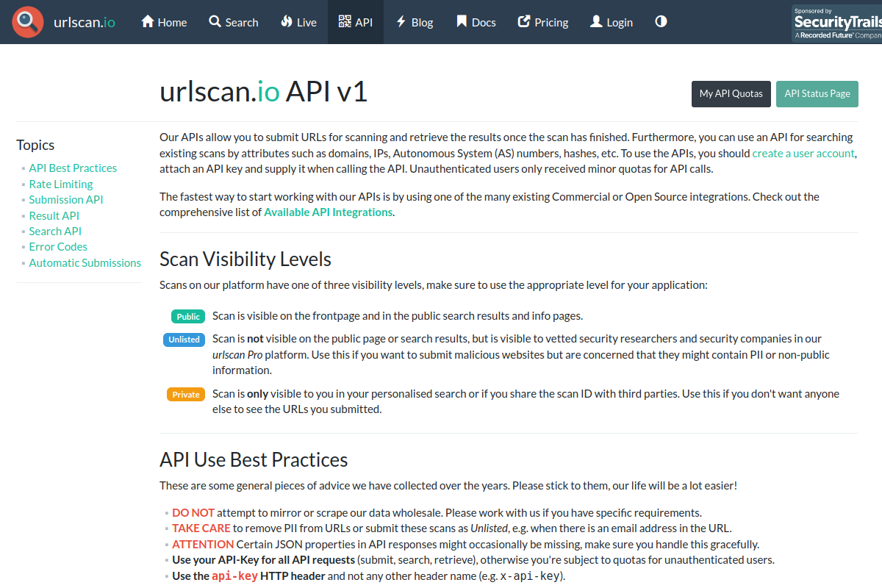Image resolution: width=882 pixels, height=588 pixels.
Task: Click the italic 'urlscan Pro' text
Action: (237, 355)
